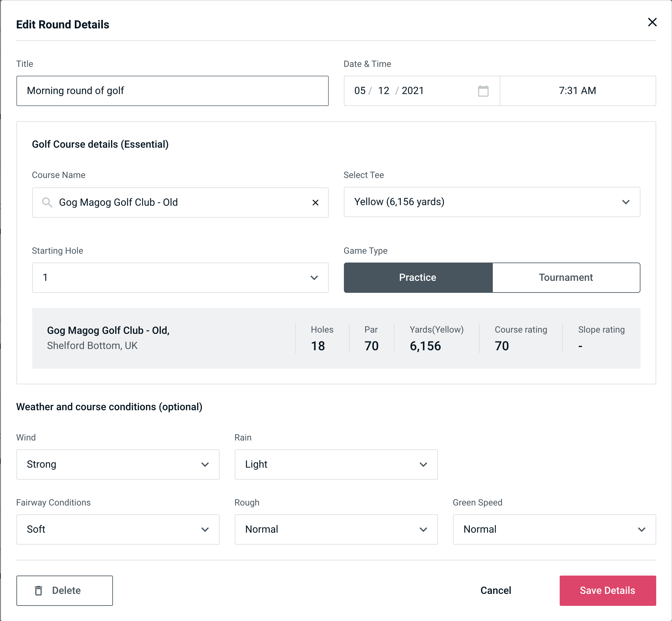Select the Rough condition dropdown
Image resolution: width=672 pixels, height=621 pixels.
point(337,529)
